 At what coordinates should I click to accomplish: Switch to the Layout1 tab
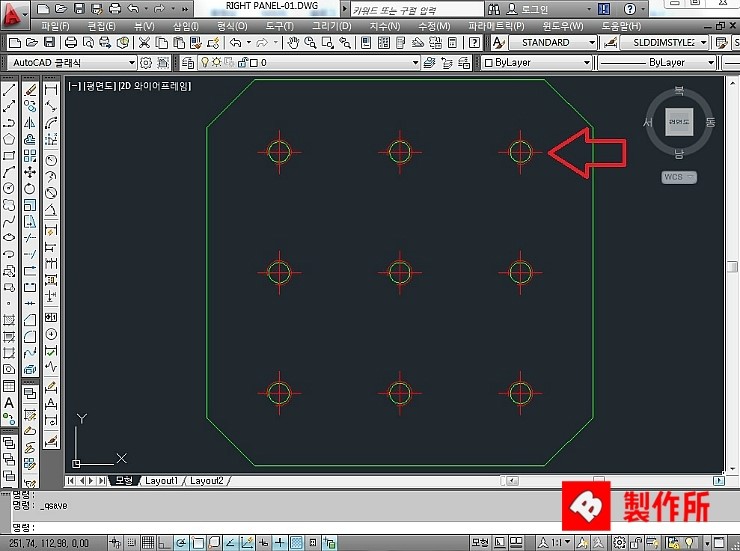(x=161, y=481)
